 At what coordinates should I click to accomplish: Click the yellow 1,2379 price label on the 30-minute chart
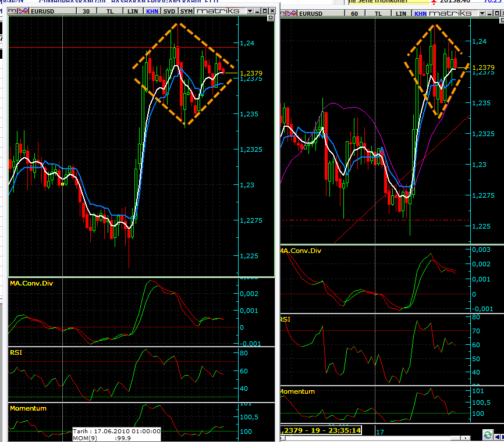(251, 73)
